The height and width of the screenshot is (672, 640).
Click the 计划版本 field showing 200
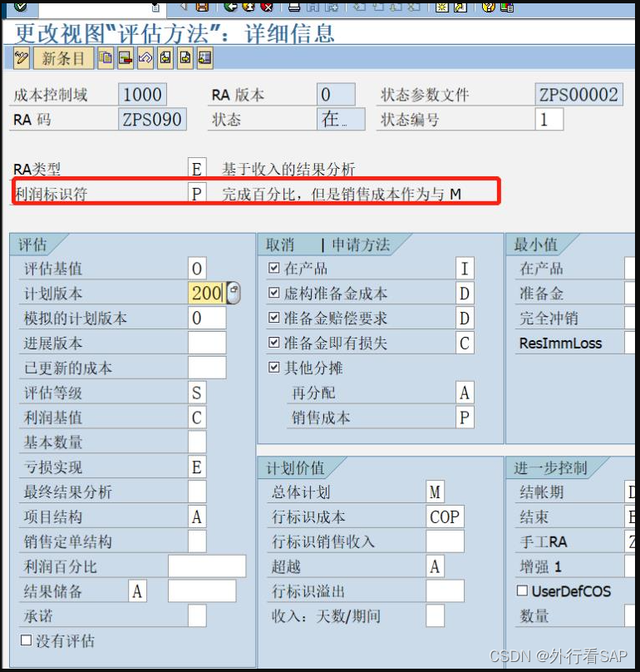pyautogui.click(x=207, y=293)
